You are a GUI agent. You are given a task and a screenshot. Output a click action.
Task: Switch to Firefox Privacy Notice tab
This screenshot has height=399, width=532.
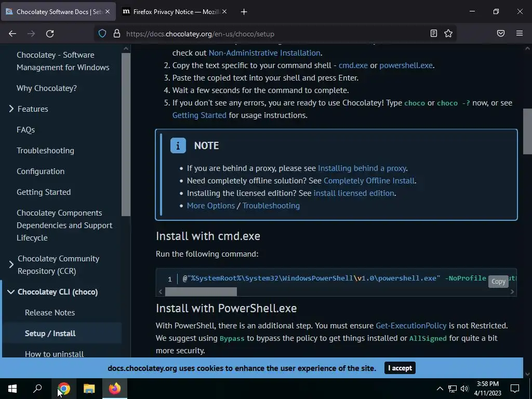pyautogui.click(x=174, y=11)
